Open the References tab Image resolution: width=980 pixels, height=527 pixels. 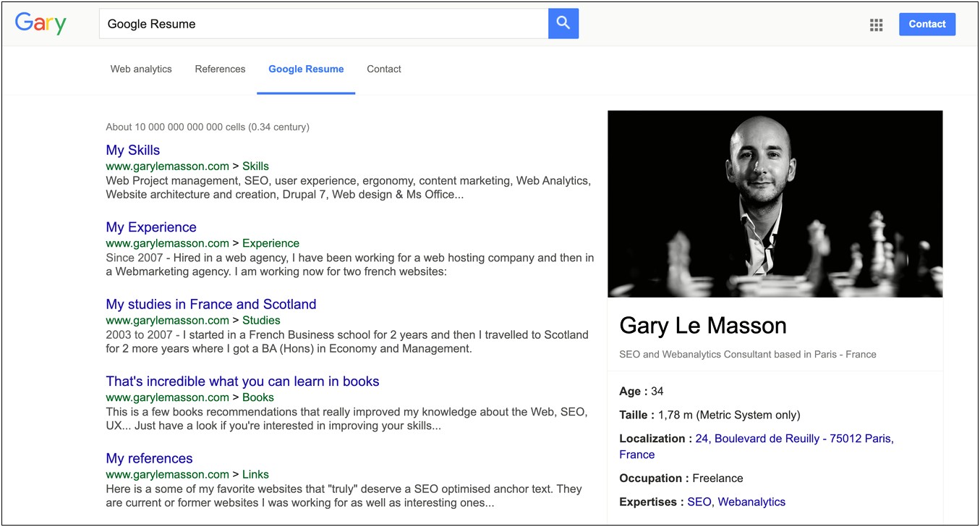click(x=220, y=69)
